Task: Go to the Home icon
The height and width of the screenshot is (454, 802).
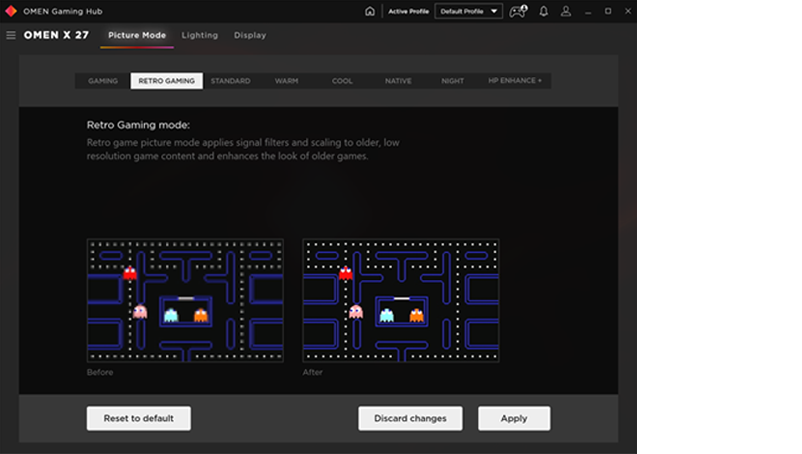Action: (369, 11)
